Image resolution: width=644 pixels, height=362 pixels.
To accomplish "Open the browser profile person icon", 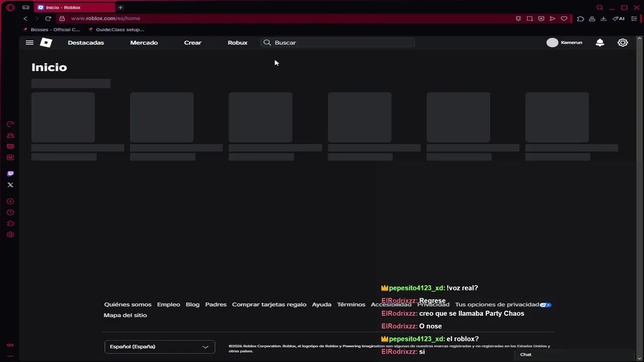I will coord(592,19).
